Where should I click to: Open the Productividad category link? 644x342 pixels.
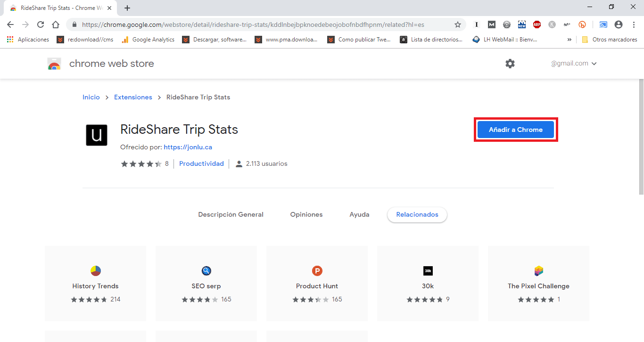pos(201,163)
